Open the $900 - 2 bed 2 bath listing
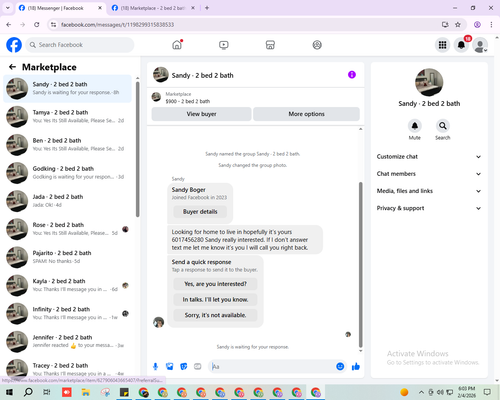 pyautogui.click(x=188, y=101)
